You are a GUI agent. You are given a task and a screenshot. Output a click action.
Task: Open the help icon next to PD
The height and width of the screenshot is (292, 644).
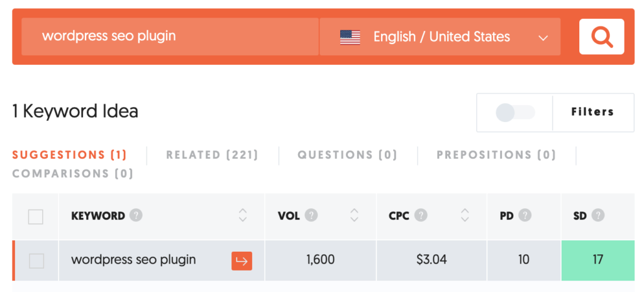[525, 215]
